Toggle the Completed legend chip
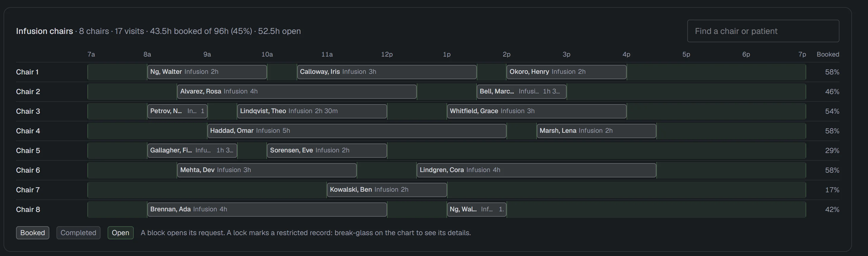Screen dimensions: 868x256 click(x=78, y=233)
